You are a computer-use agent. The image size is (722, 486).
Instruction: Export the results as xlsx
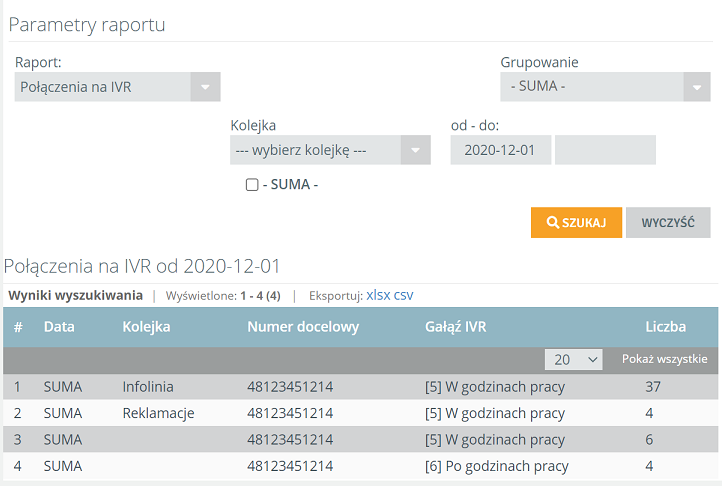[378, 295]
